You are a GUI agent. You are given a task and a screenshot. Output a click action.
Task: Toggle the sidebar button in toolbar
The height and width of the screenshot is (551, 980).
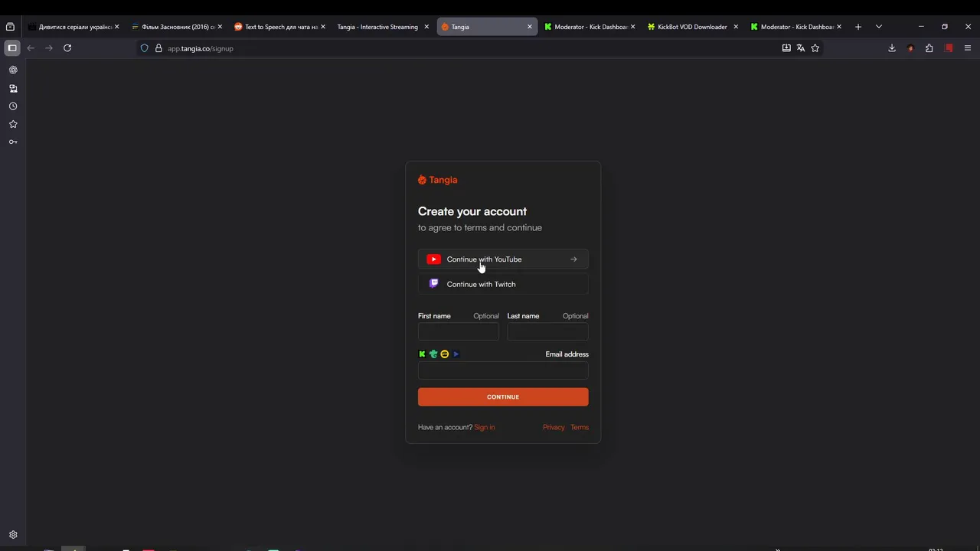tap(12, 47)
